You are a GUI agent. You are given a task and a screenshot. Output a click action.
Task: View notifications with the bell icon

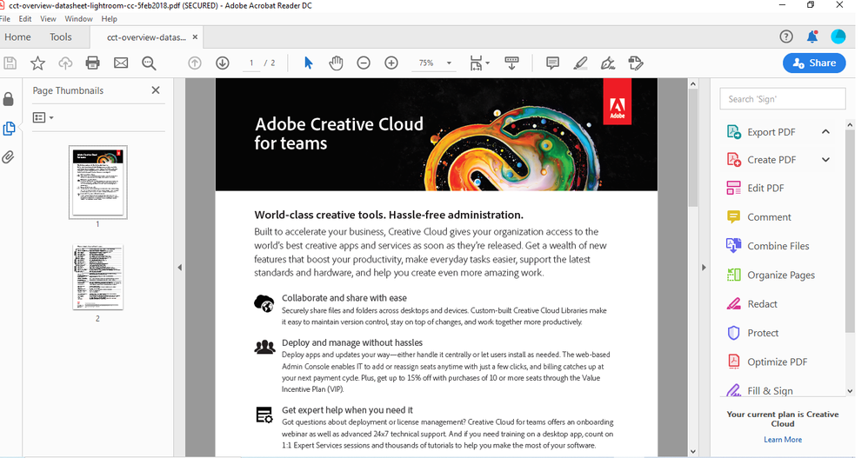pos(812,37)
